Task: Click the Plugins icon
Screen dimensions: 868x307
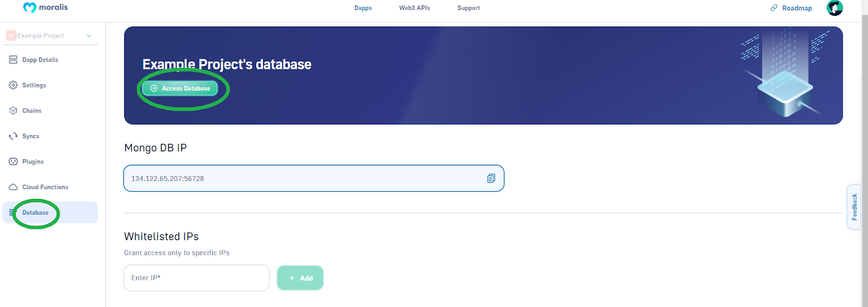Action: tap(13, 162)
